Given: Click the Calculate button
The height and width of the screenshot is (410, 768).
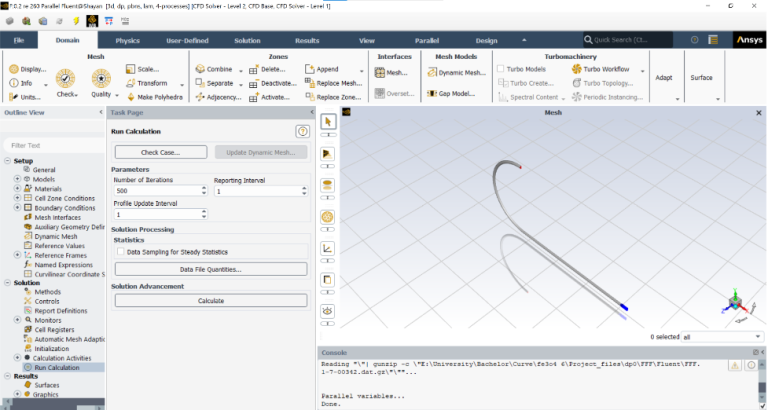Looking at the screenshot, I should [211, 301].
